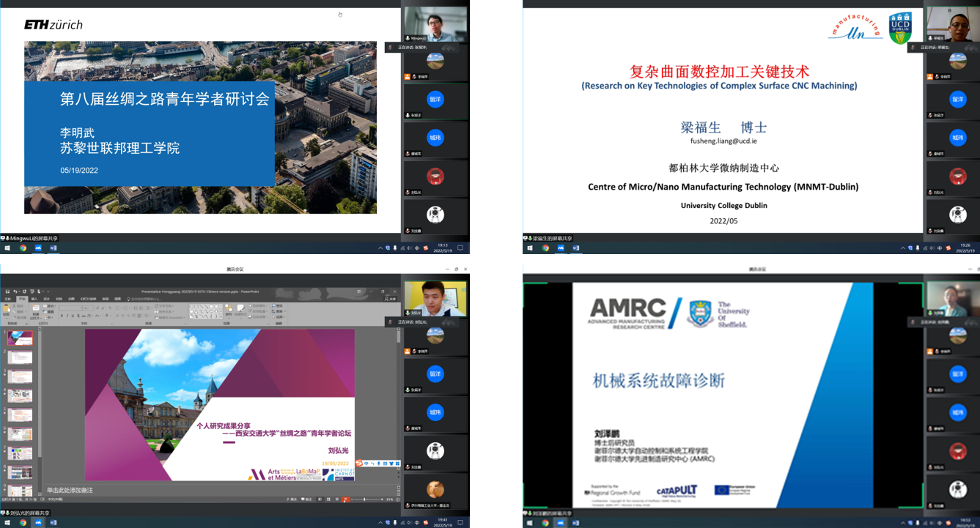Start slideshow view from the PowerPoint status bar
This screenshot has height=528, width=980.
(x=345, y=499)
